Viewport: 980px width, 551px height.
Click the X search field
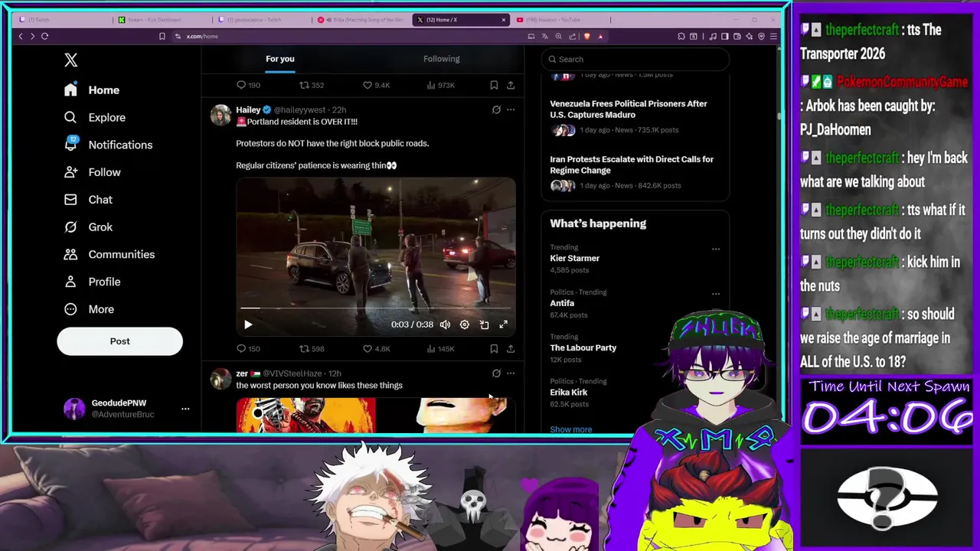635,59
